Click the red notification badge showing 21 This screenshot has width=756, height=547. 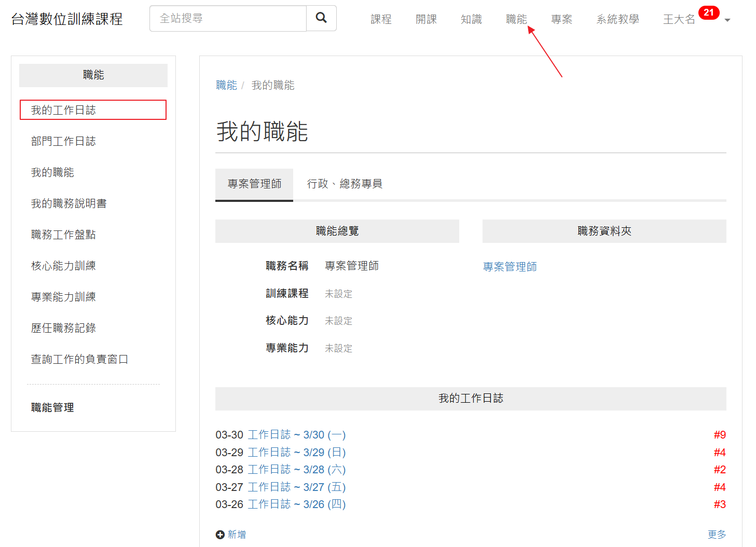(x=708, y=12)
